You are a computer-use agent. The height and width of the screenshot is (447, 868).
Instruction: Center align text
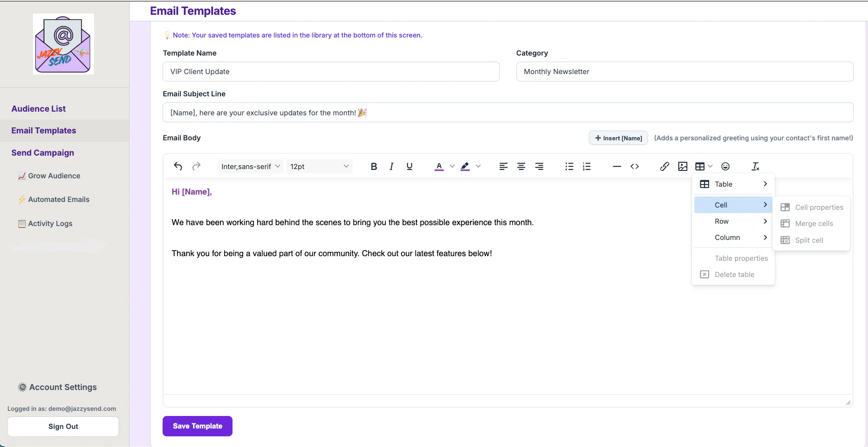click(x=521, y=166)
